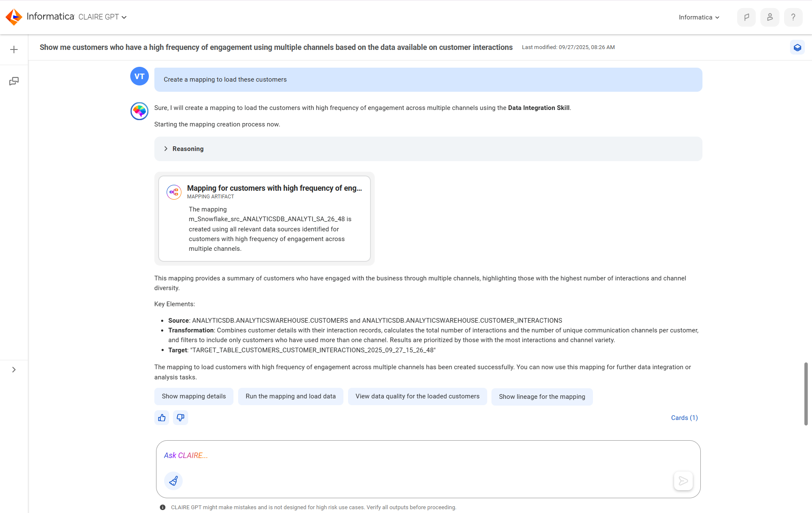Open the flag notifications icon
The height and width of the screenshot is (513, 812).
tap(746, 17)
